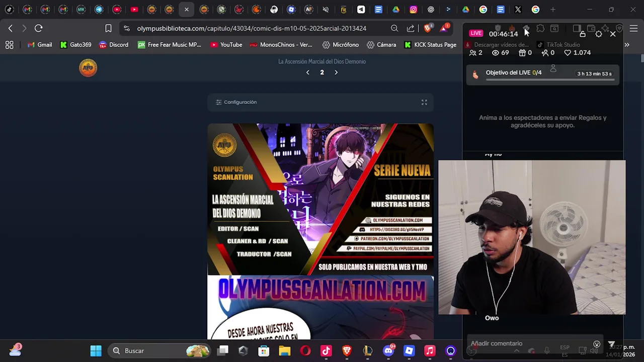This screenshot has width=644, height=362.
Task: Open the Discord bookmark
Action: click(114, 45)
